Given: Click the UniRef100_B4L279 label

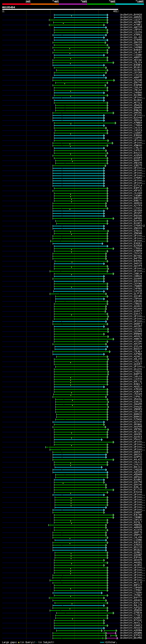Looking at the screenshot, I should click(x=131, y=605).
